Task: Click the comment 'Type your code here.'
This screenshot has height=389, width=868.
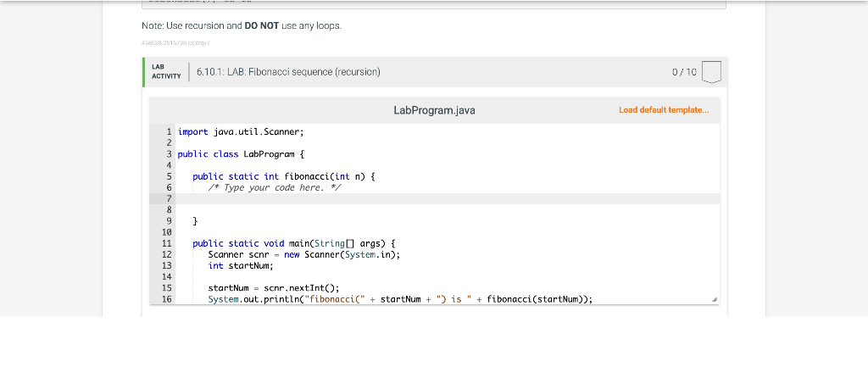Action: pyautogui.click(x=275, y=187)
